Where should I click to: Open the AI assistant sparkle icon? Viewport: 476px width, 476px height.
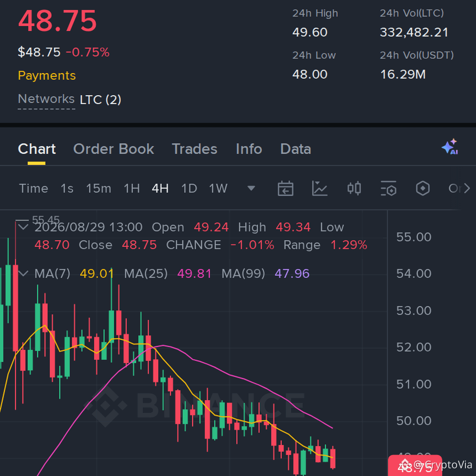point(450,147)
